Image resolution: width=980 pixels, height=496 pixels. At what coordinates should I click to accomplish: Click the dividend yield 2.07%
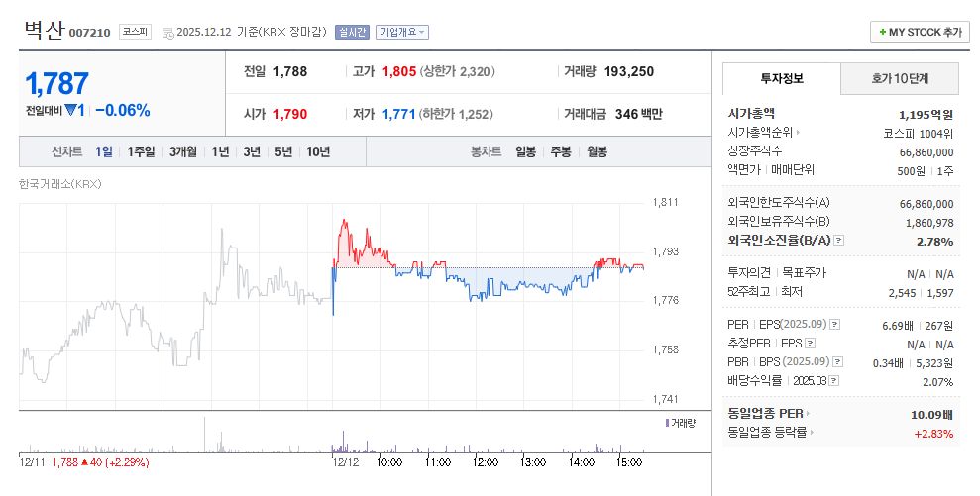pyautogui.click(x=938, y=382)
